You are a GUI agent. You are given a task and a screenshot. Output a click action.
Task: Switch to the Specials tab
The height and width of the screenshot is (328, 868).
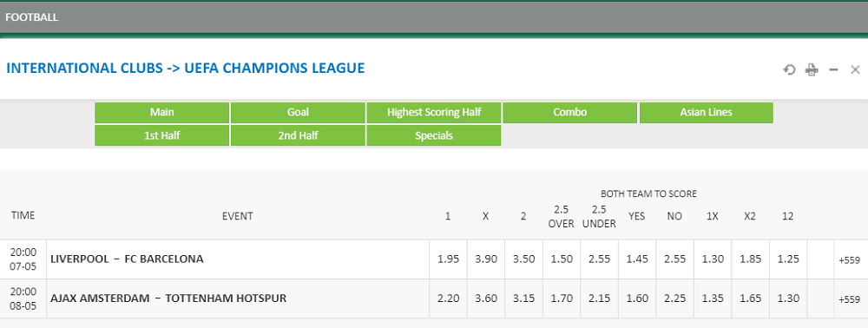click(x=434, y=135)
